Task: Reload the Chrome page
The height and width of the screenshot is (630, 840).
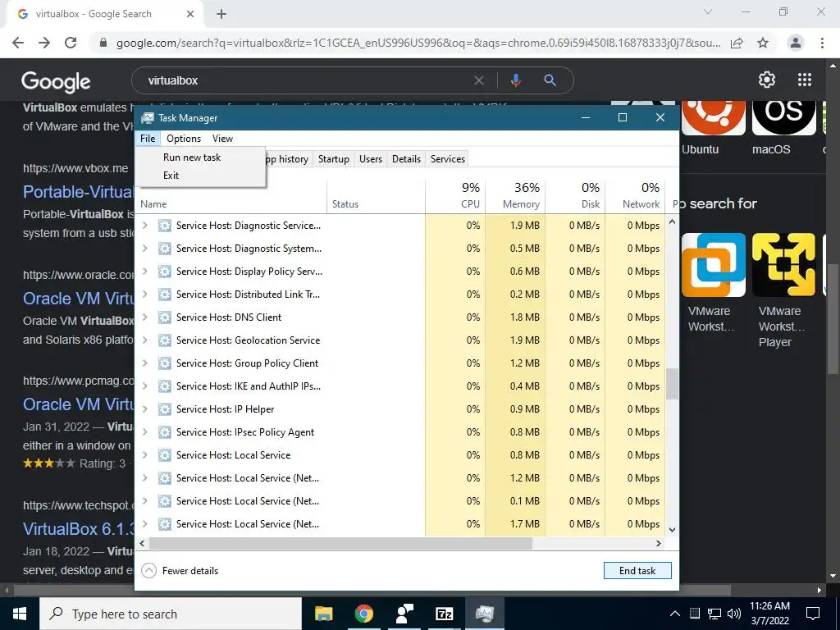Action: 71,43
